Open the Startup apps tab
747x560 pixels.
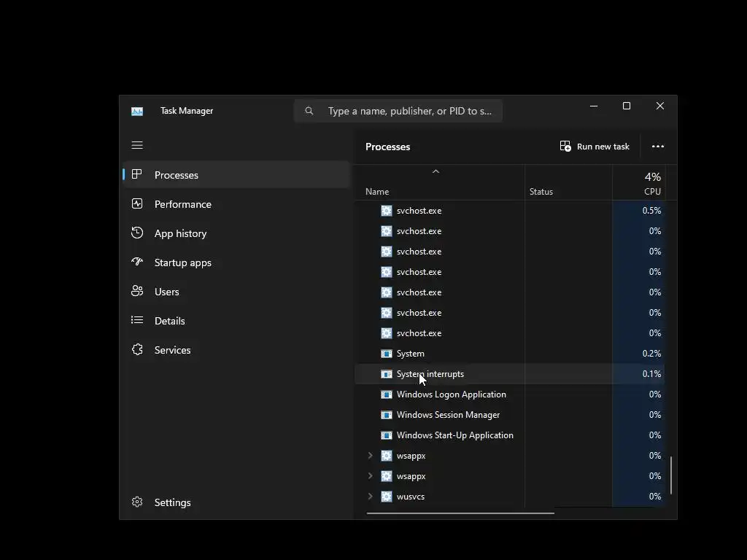(x=183, y=262)
